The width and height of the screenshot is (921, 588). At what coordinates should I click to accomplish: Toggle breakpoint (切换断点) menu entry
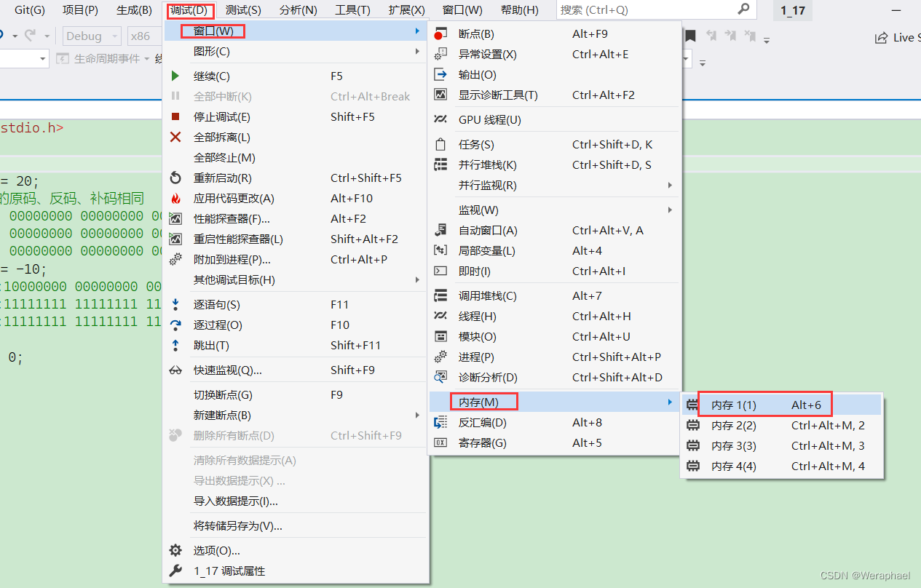(223, 395)
